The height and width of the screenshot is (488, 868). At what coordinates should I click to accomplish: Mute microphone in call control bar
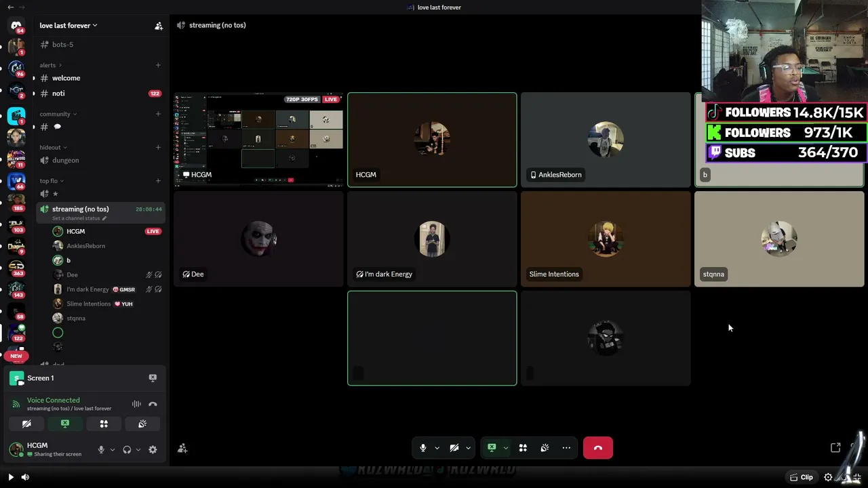click(x=423, y=448)
